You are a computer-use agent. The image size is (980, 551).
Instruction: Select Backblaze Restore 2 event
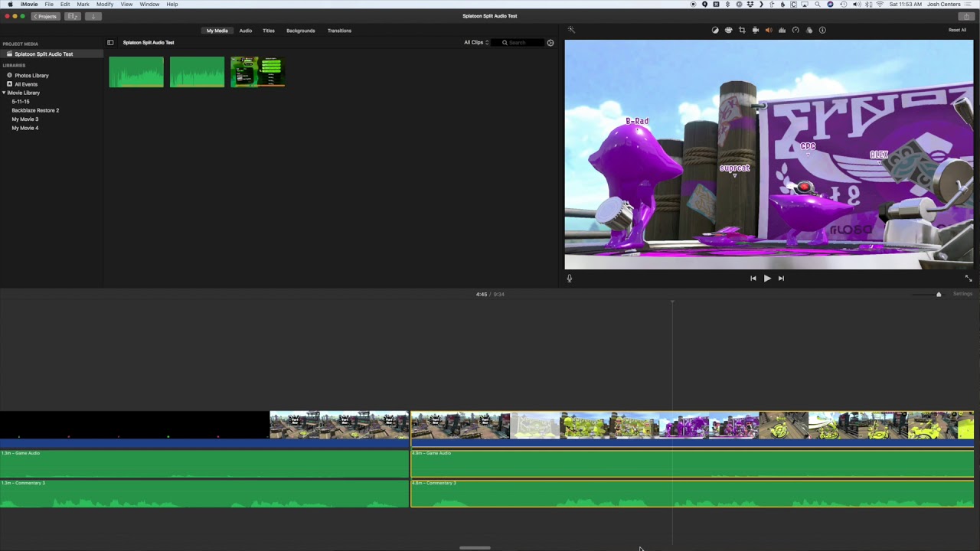pos(35,110)
